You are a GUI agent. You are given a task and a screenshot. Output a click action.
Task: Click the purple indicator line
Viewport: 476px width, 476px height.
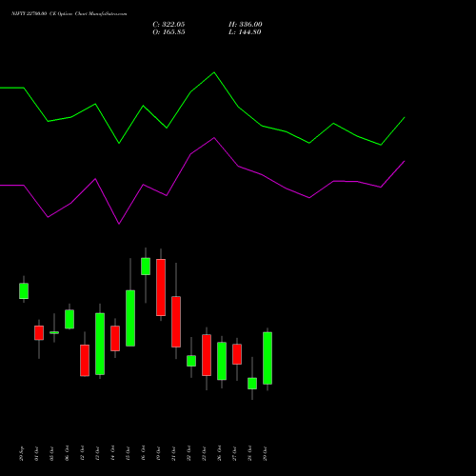(x=202, y=181)
